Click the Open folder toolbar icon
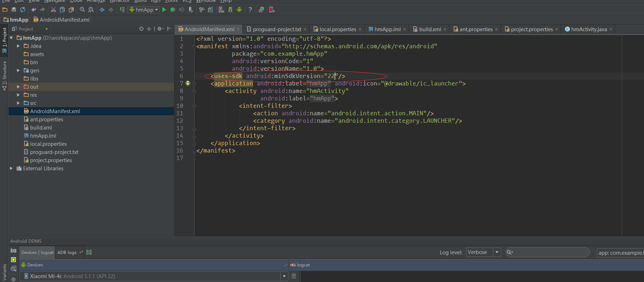Image resolution: width=644 pixels, height=282 pixels. click(5, 10)
